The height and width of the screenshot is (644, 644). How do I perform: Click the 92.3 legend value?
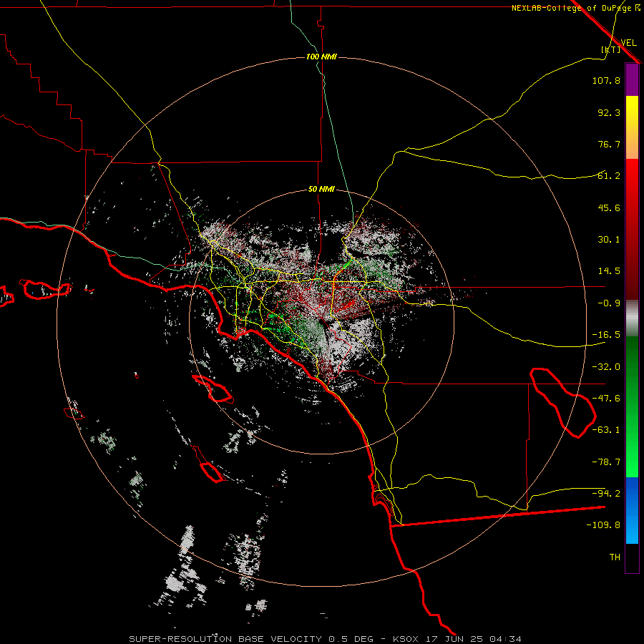coord(609,112)
